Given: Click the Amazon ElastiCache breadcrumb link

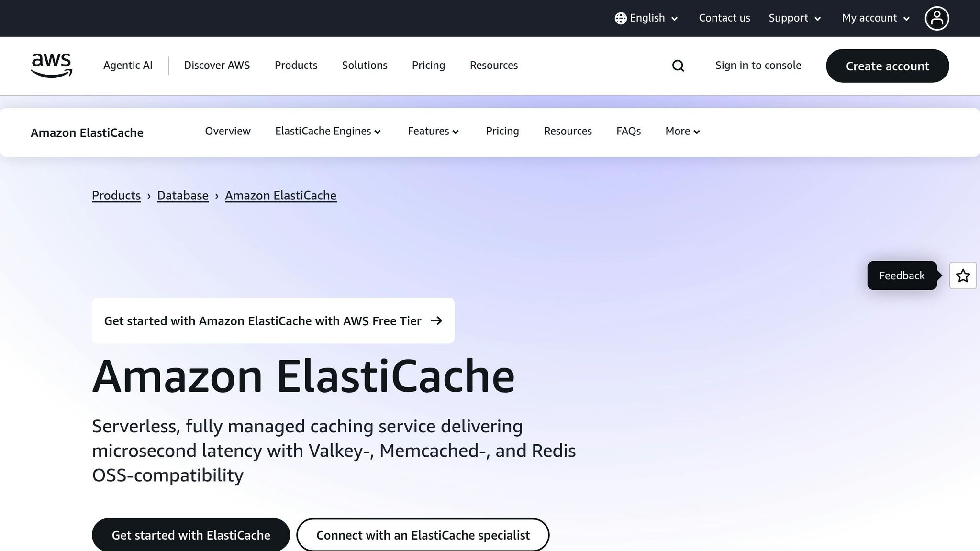Looking at the screenshot, I should [x=281, y=196].
